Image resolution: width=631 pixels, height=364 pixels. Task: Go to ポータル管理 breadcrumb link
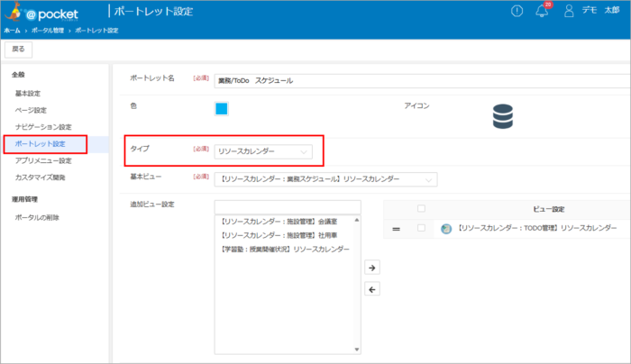(x=48, y=31)
